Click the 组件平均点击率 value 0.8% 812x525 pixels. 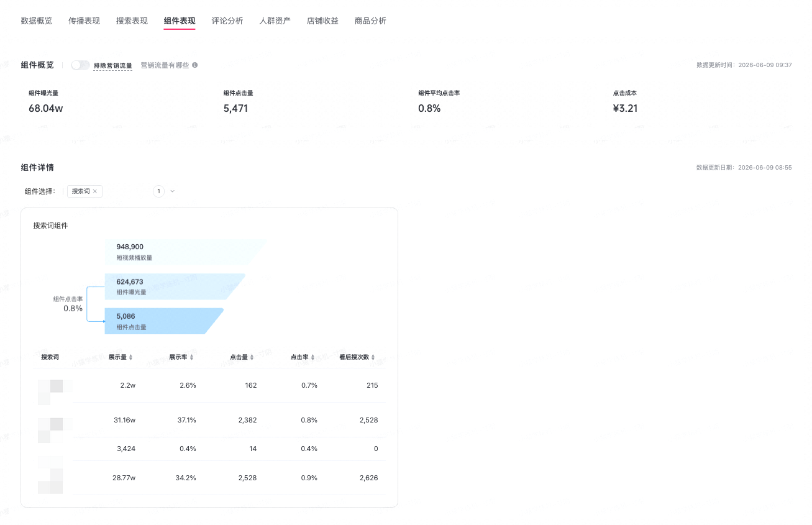(429, 108)
